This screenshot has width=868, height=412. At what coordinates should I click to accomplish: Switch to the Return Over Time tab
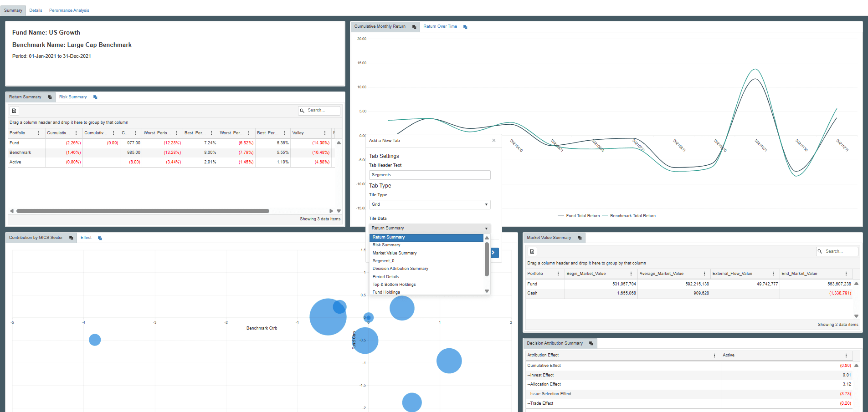tap(440, 26)
